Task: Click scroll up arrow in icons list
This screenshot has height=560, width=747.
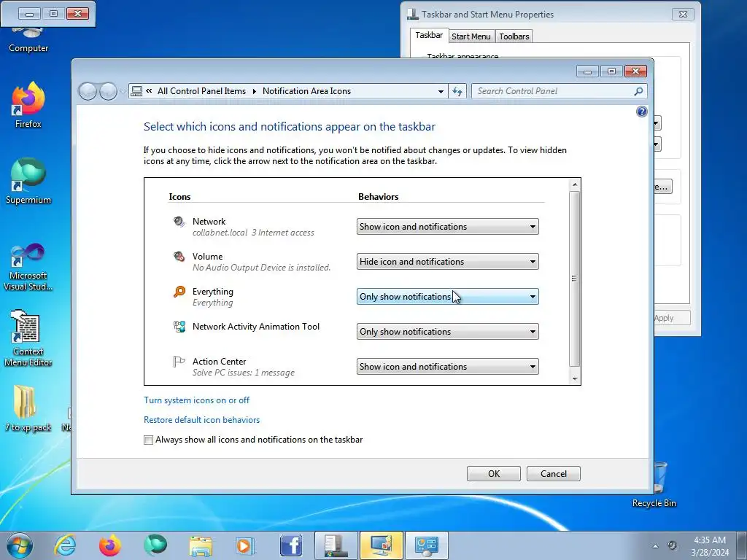Action: (x=575, y=184)
